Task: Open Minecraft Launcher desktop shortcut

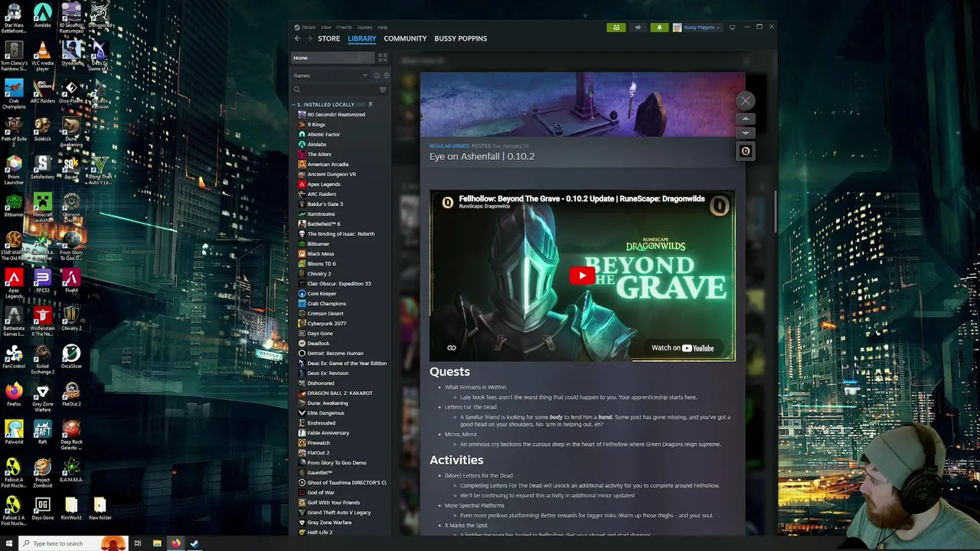Action: tap(42, 208)
